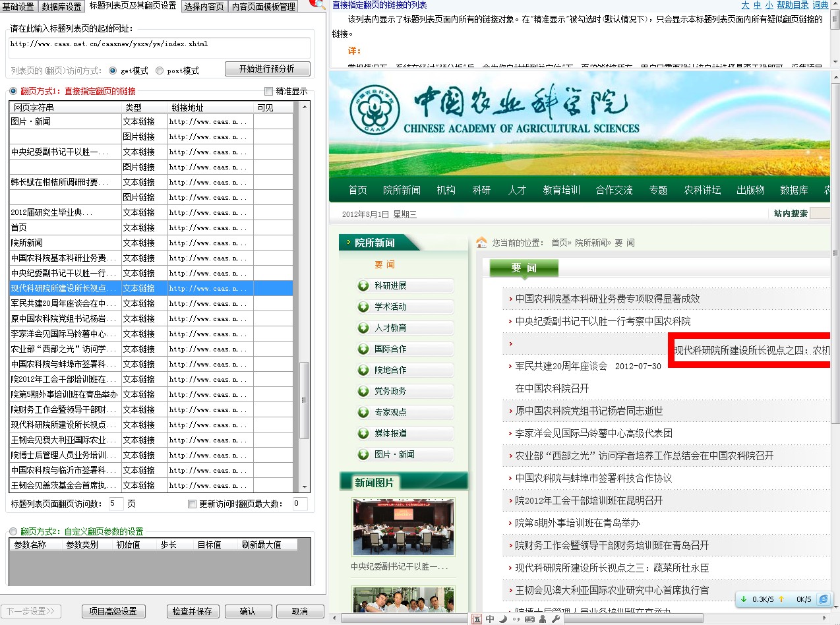This screenshot has width=840, height=625.
Task: Click the IE icon in speed widget
Action: [x=823, y=599]
